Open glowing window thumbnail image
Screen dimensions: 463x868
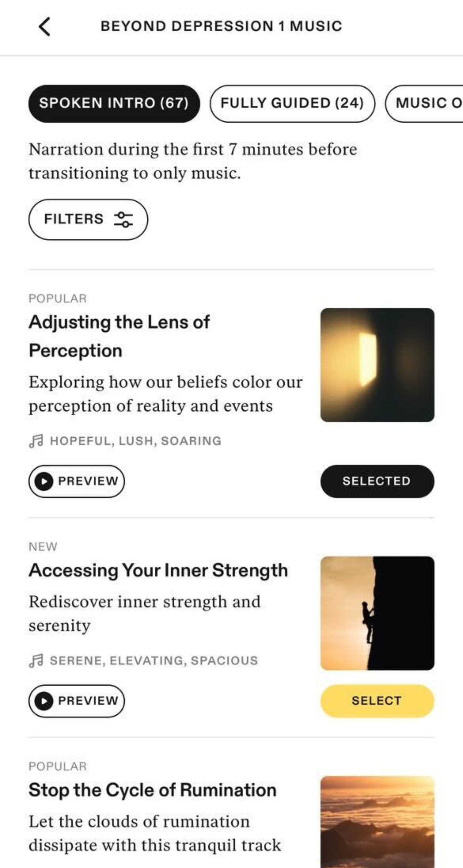tap(377, 365)
